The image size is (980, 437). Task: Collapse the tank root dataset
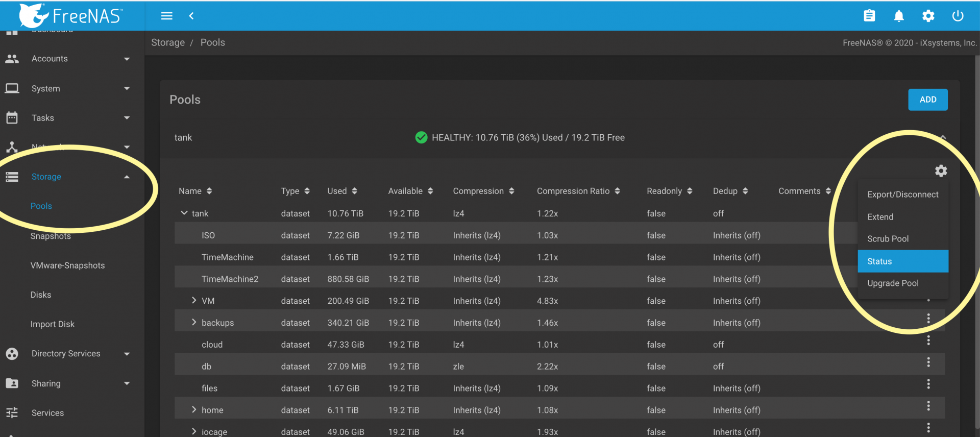(184, 213)
